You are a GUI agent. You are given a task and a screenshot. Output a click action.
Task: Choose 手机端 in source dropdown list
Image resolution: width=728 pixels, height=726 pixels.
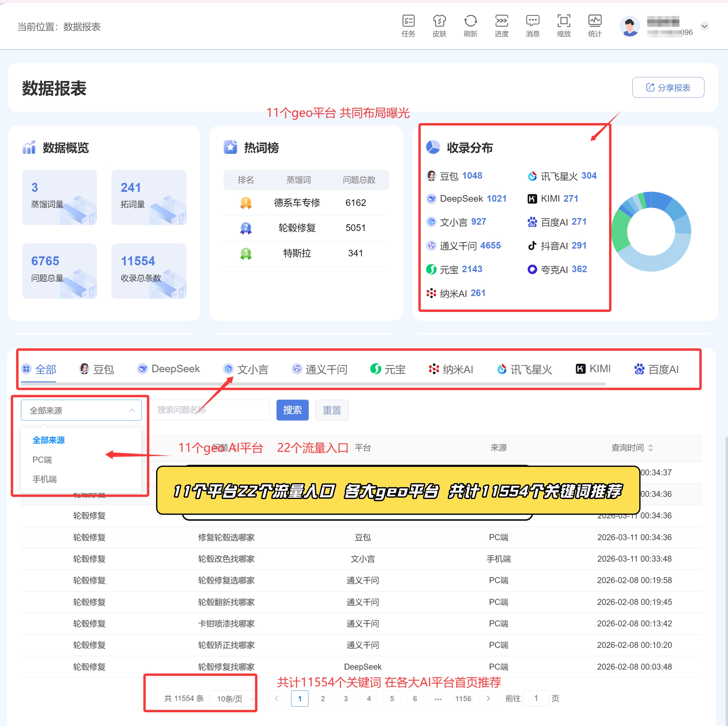45,479
